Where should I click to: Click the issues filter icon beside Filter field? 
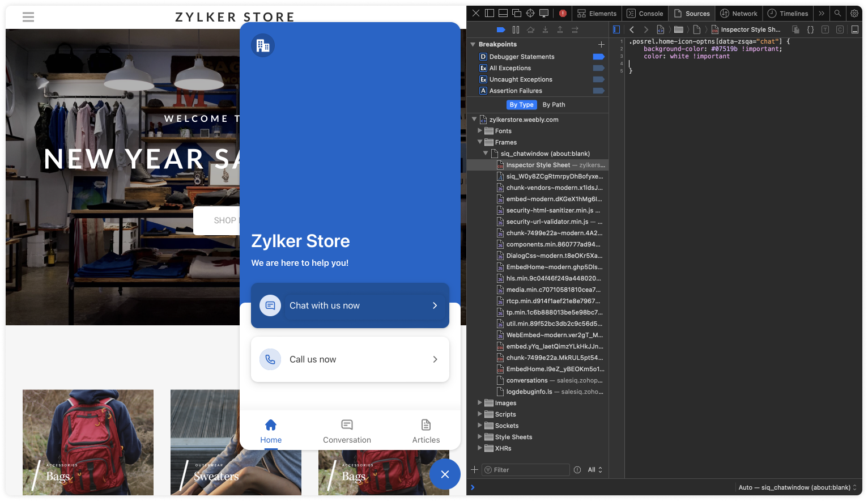click(577, 470)
